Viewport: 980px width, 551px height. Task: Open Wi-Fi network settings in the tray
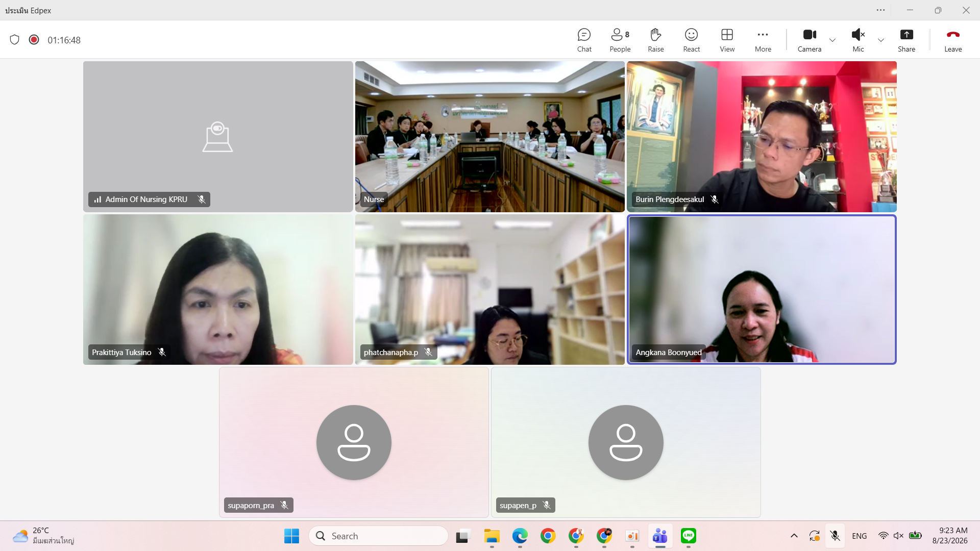(x=883, y=536)
